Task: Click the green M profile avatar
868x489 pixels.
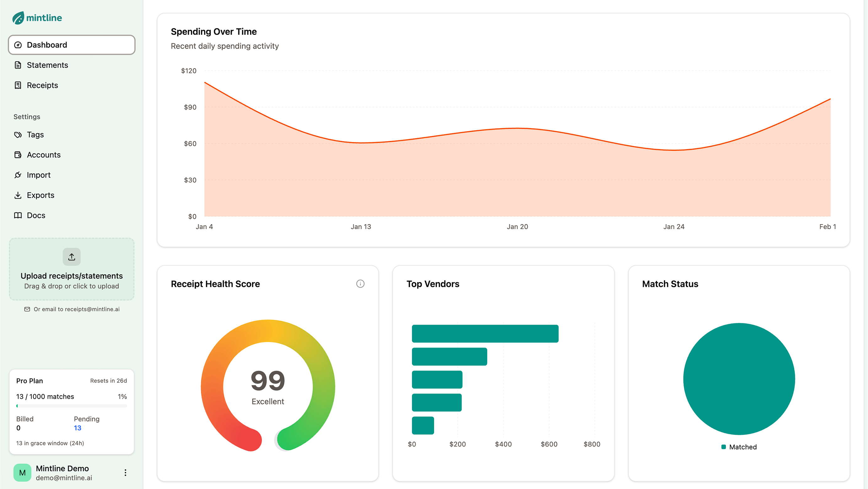Action: [x=22, y=473]
